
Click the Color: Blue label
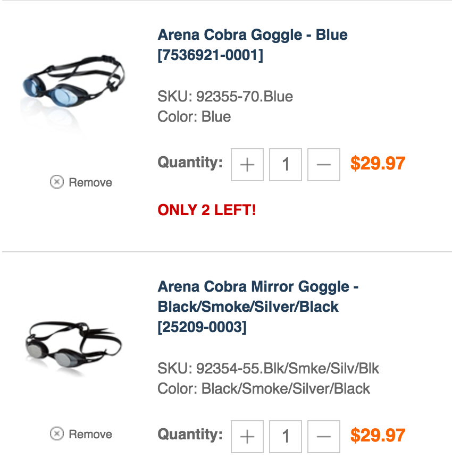tap(194, 116)
